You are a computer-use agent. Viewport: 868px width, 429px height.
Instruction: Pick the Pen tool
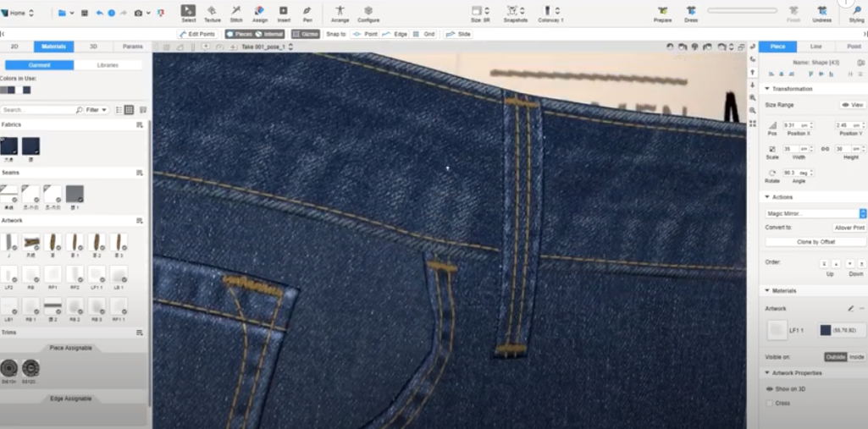coord(307,13)
